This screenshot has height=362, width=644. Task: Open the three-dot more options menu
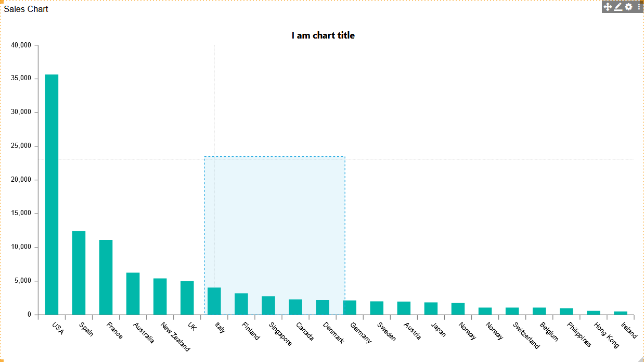(638, 7)
